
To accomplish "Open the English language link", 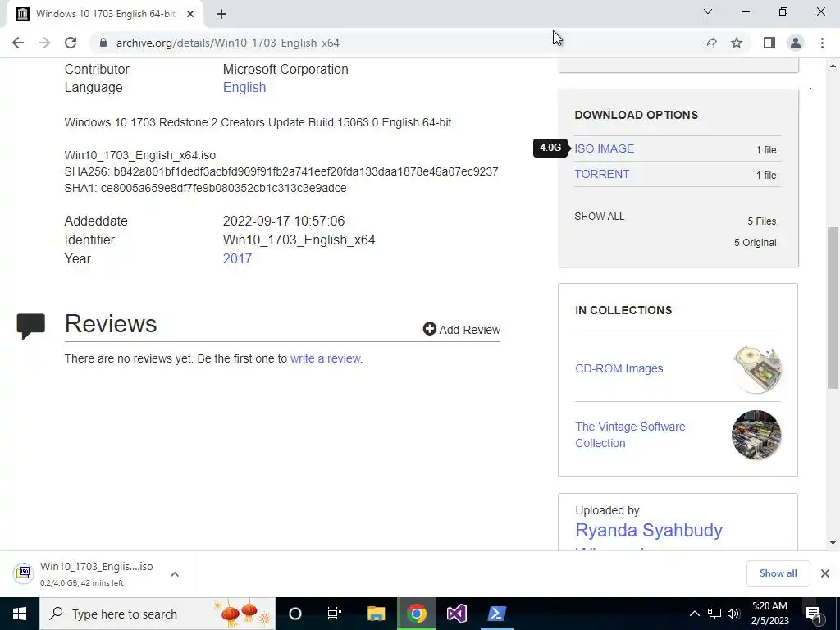I will [244, 87].
